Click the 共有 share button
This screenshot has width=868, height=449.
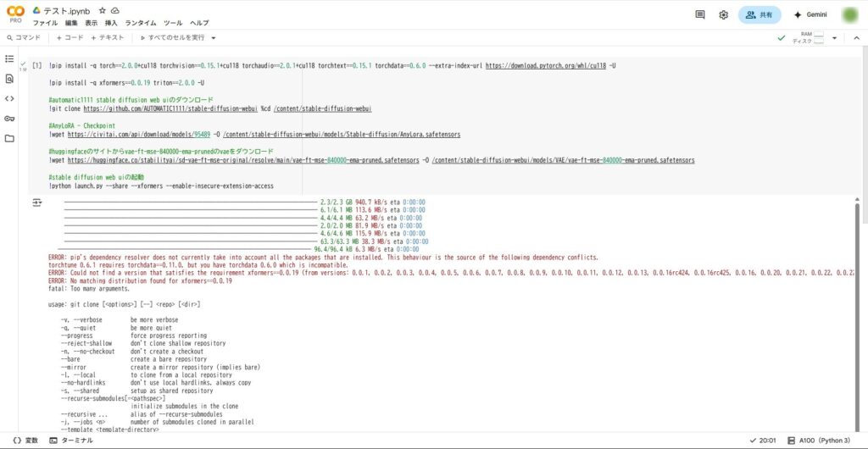pos(759,15)
